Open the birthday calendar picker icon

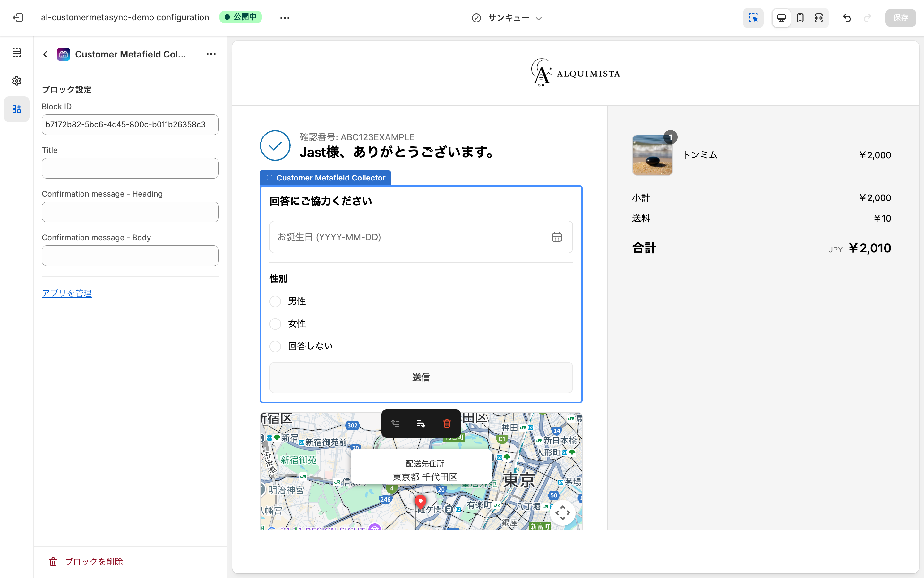tap(557, 237)
